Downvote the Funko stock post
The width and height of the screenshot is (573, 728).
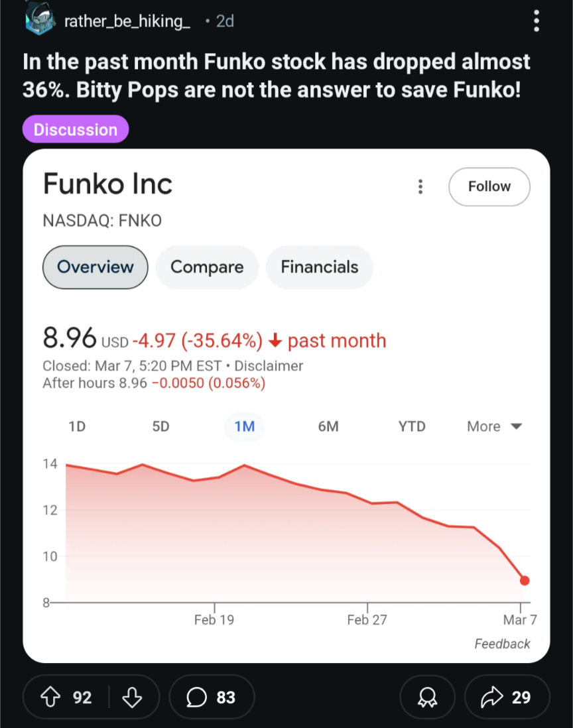[132, 697]
